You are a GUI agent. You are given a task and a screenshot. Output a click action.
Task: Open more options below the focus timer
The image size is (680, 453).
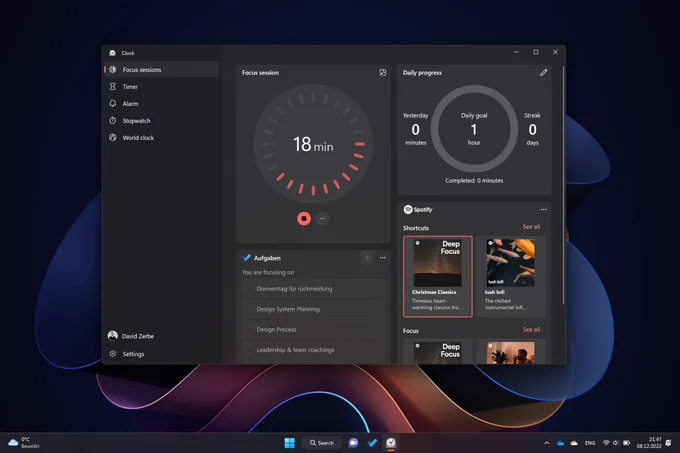[322, 218]
